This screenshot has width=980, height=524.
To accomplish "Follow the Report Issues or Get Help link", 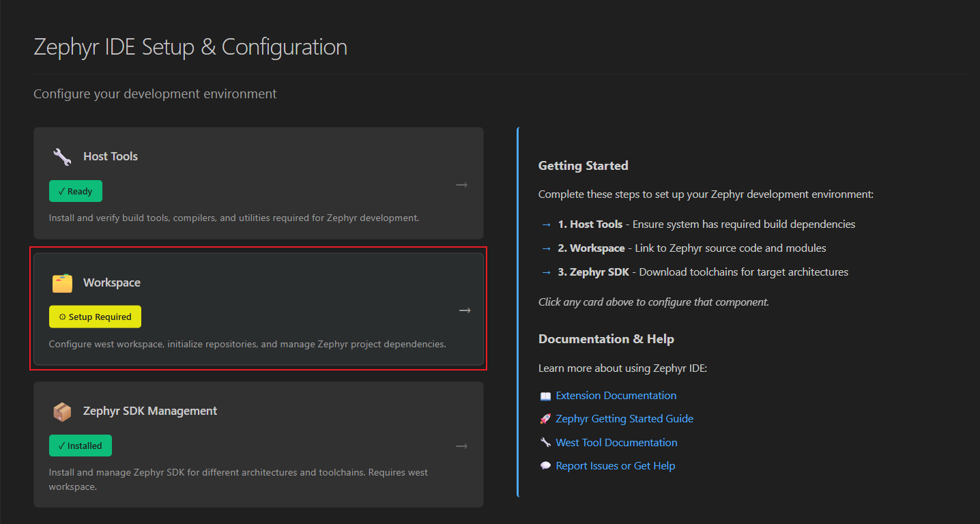I will click(x=615, y=466).
